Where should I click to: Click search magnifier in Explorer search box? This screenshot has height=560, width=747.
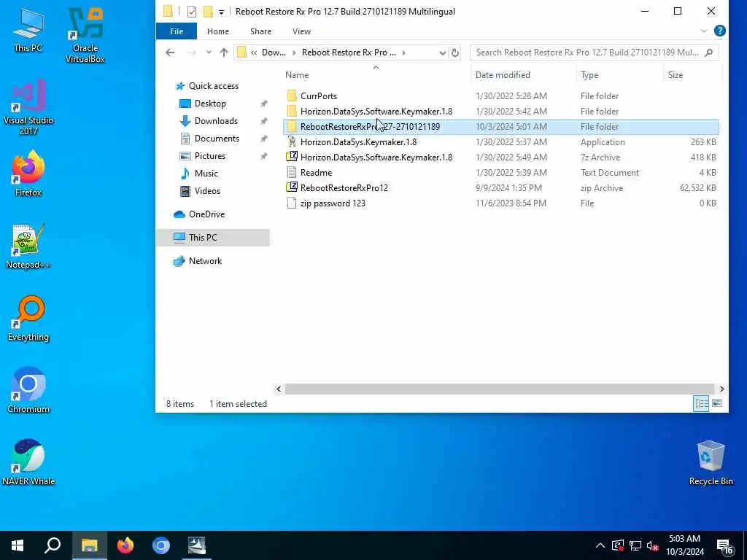709,52
